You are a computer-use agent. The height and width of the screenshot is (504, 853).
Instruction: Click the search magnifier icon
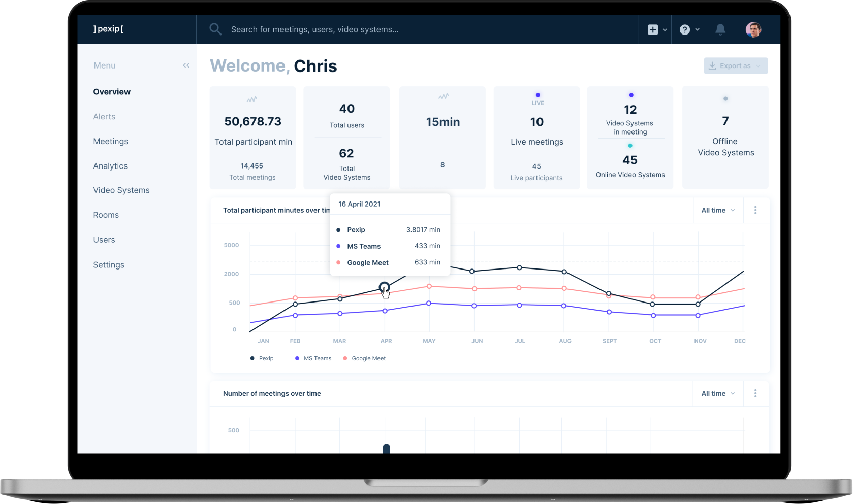215,29
